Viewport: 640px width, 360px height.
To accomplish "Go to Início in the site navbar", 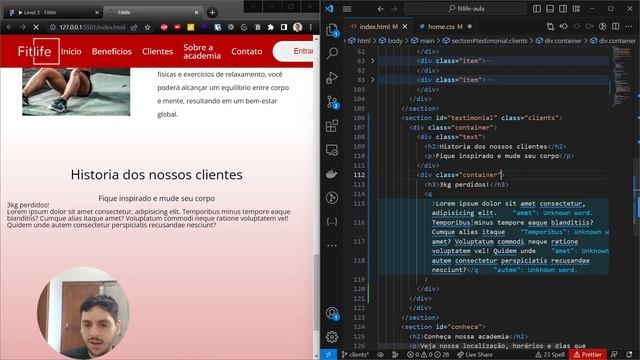I will (71, 51).
